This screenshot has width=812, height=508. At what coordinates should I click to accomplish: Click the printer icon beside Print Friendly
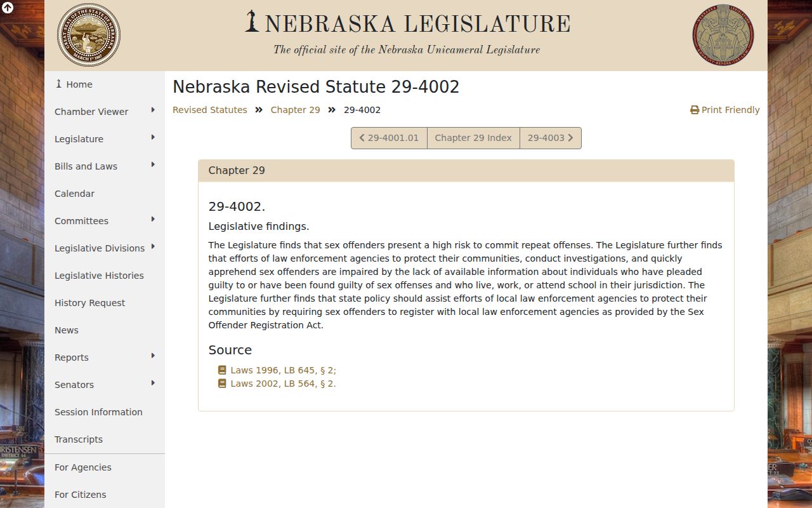pos(695,110)
